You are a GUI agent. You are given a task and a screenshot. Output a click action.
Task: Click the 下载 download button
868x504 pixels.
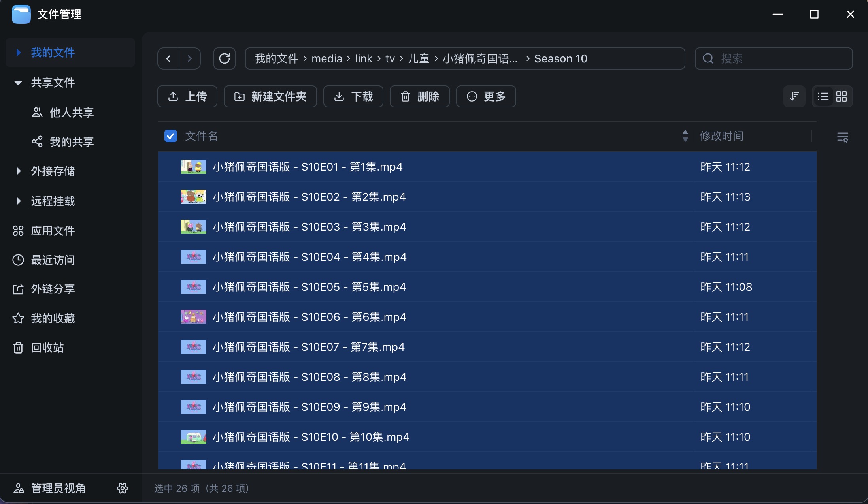353,96
